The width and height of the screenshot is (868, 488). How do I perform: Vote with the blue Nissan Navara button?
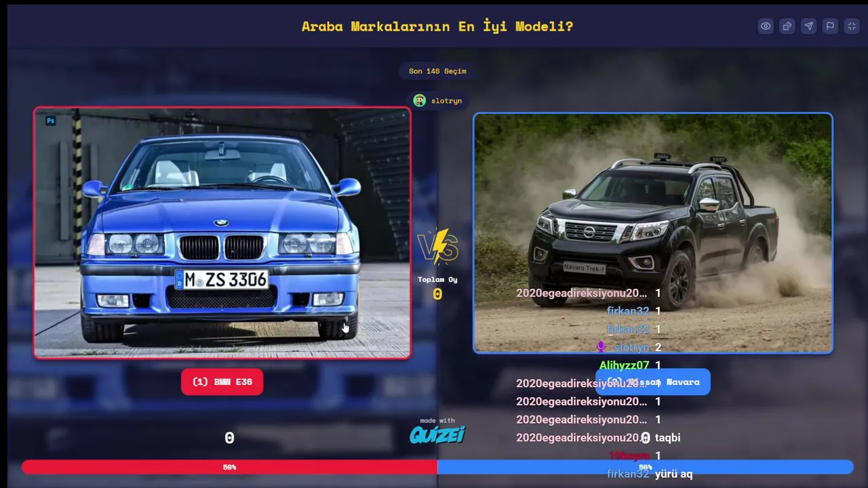coord(653,382)
